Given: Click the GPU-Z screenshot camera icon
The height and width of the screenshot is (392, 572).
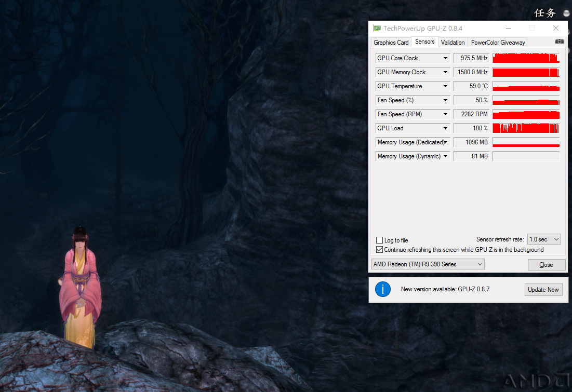Looking at the screenshot, I should 559,42.
